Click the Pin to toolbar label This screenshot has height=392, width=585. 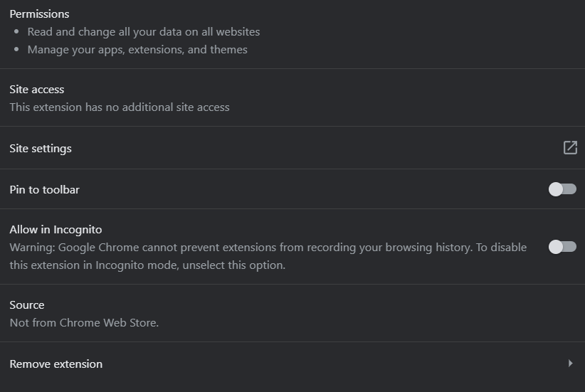click(x=44, y=190)
